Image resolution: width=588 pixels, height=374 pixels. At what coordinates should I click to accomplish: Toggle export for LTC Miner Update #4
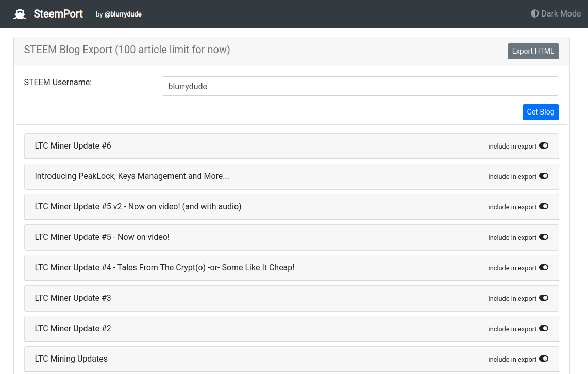tap(544, 268)
